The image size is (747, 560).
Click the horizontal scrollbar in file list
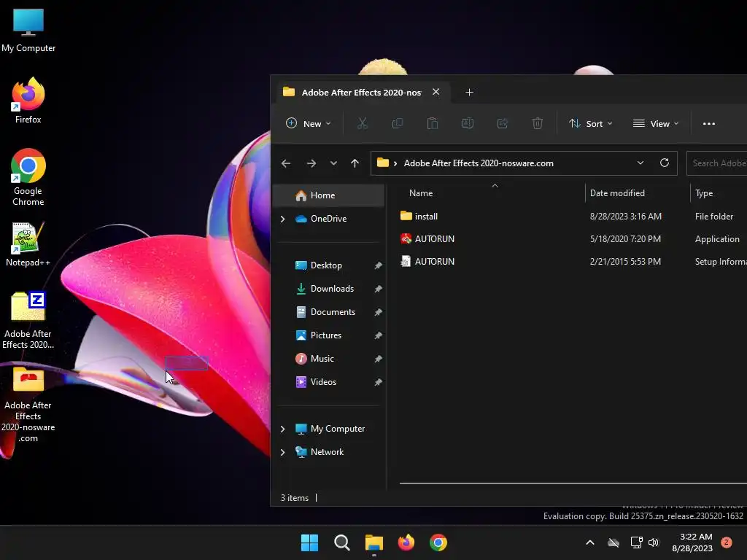(x=573, y=483)
